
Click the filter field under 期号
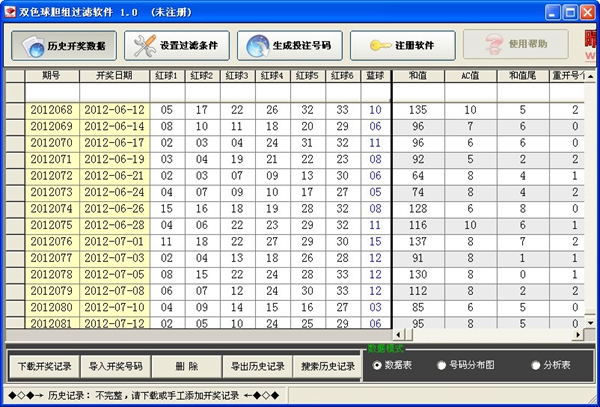52,92
